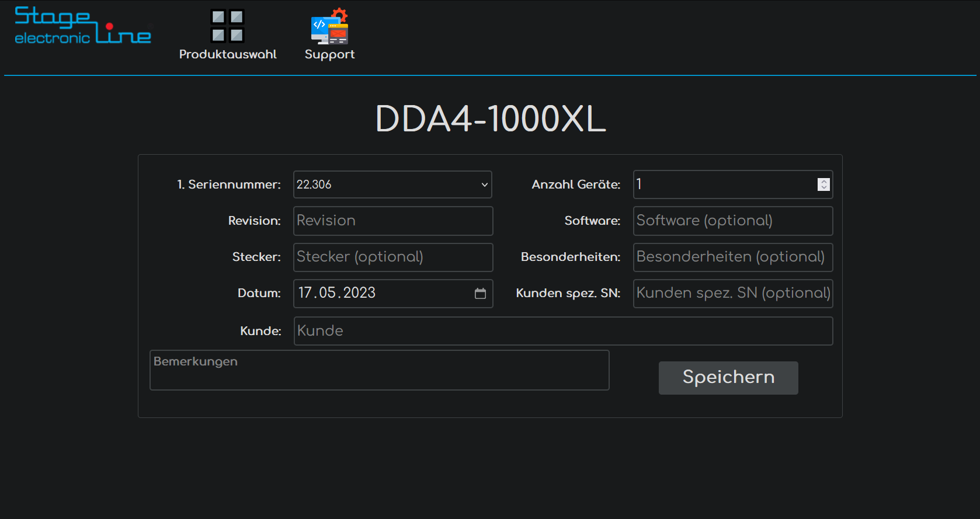This screenshot has height=519, width=980.
Task: Click the 'Kunden spez. SN:' label
Action: [568, 293]
